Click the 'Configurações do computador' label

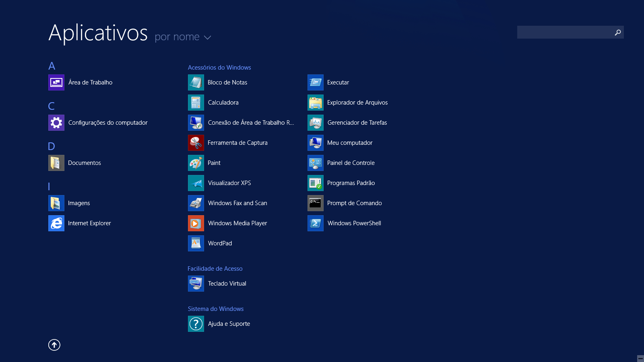point(108,123)
